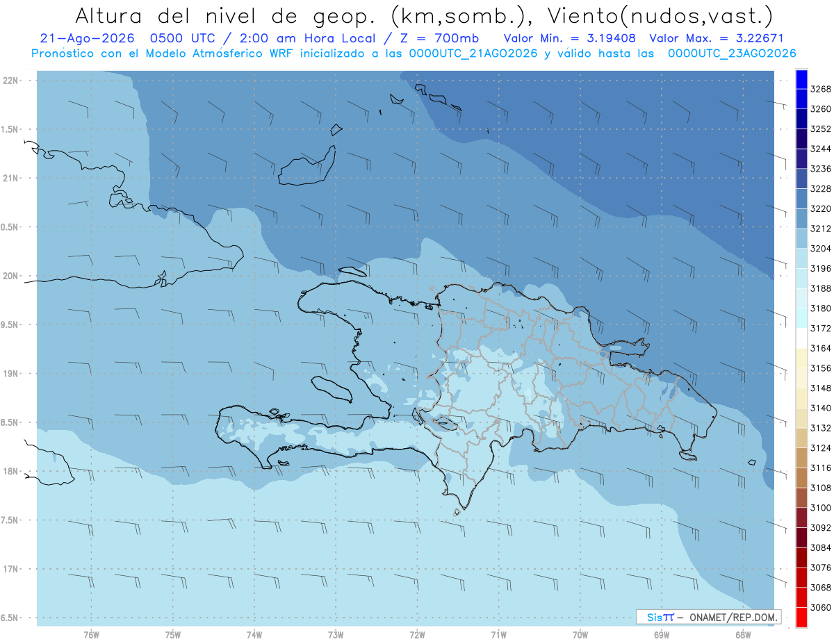Screen dimensions: 834x644
Task: Click the '3212' color scale label
Action: coord(821,229)
